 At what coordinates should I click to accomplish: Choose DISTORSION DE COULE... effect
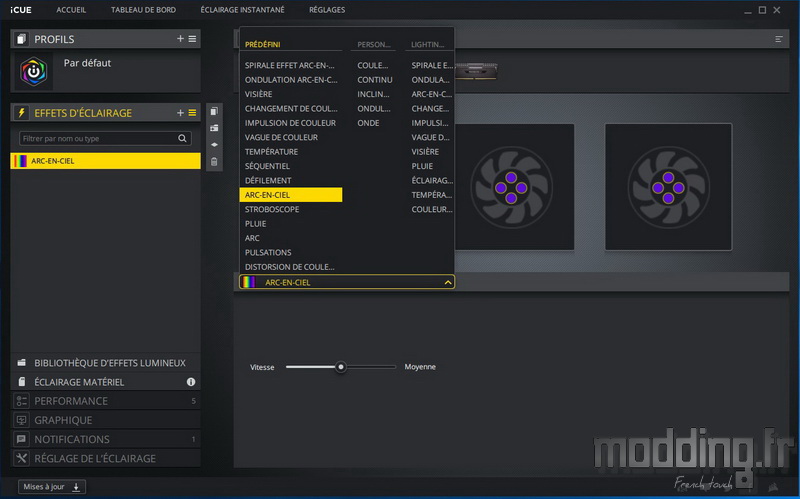(x=290, y=267)
